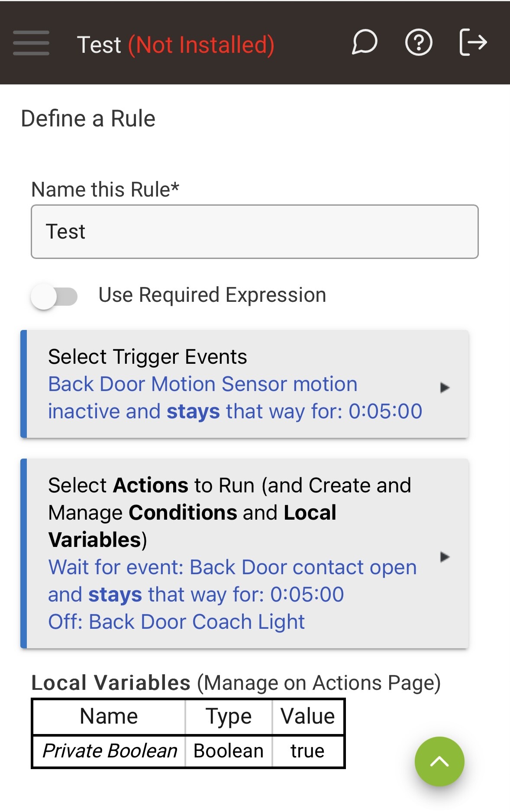Toggle the Use Required Expression switch
The height and width of the screenshot is (812, 510).
[x=55, y=297]
